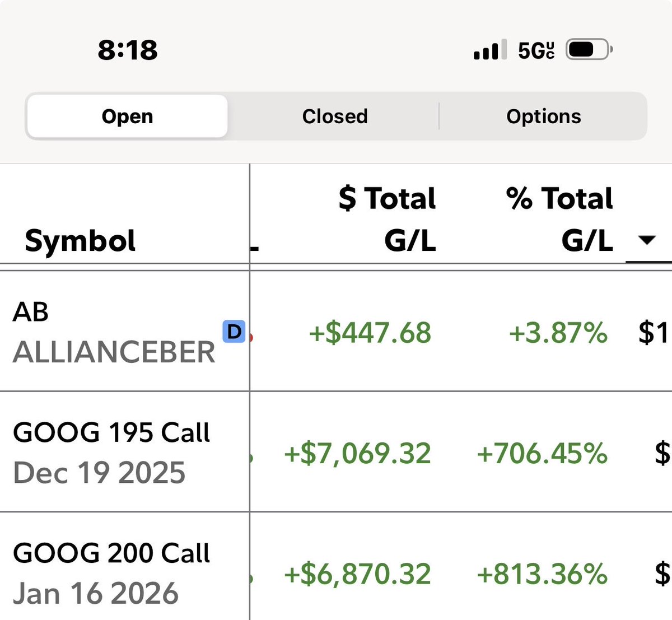Image resolution: width=672 pixels, height=620 pixels.
Task: Tap the sort arrow beside % Total G/L
Action: pyautogui.click(x=647, y=240)
